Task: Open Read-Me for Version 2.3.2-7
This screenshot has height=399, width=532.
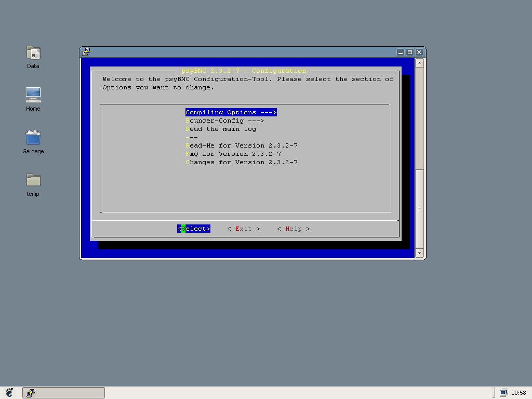Action: pos(242,145)
